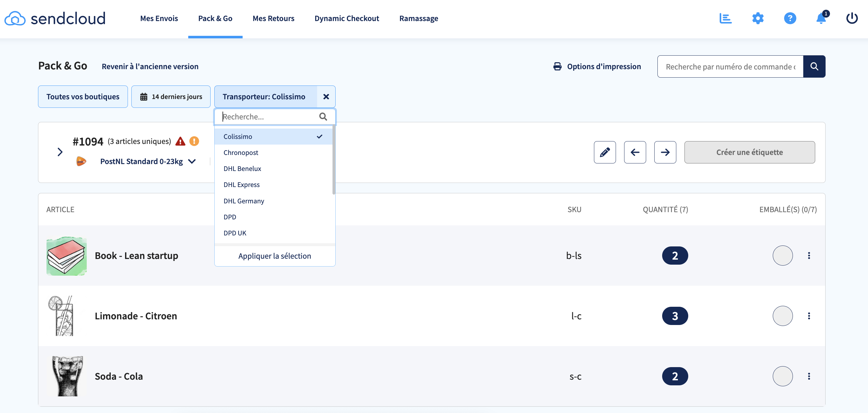Open more options for Soda - Cola
The image size is (868, 413).
click(809, 376)
